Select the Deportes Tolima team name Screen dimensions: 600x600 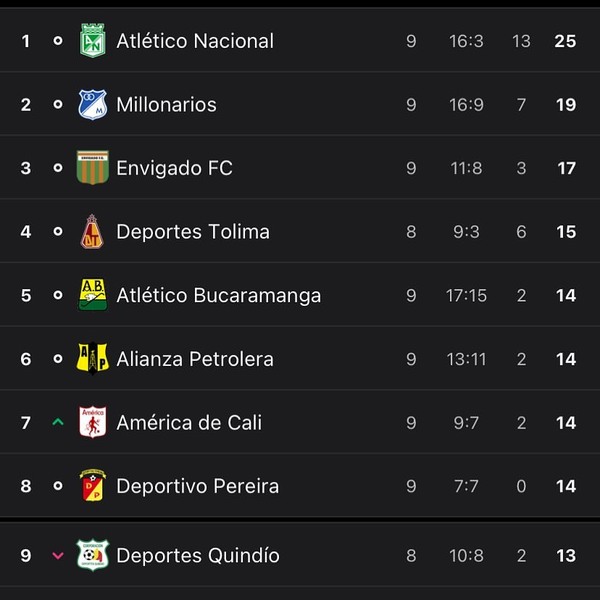click(193, 232)
